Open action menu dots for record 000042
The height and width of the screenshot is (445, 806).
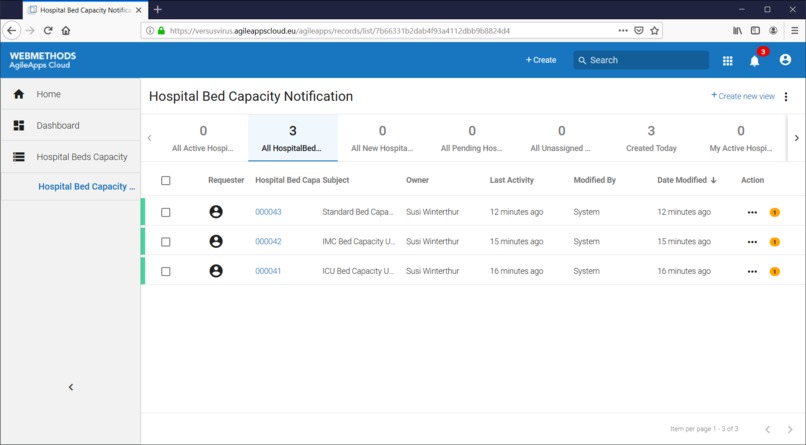coord(752,242)
